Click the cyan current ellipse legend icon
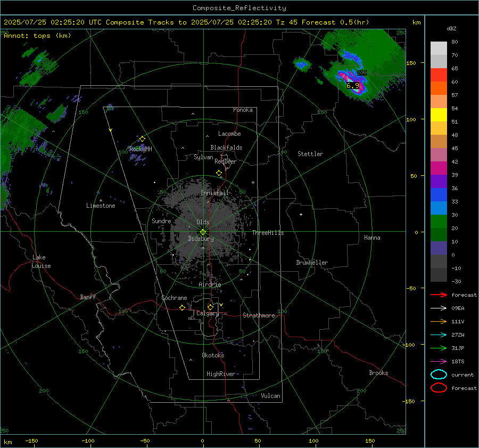The height and width of the screenshot is (448, 479). [439, 374]
